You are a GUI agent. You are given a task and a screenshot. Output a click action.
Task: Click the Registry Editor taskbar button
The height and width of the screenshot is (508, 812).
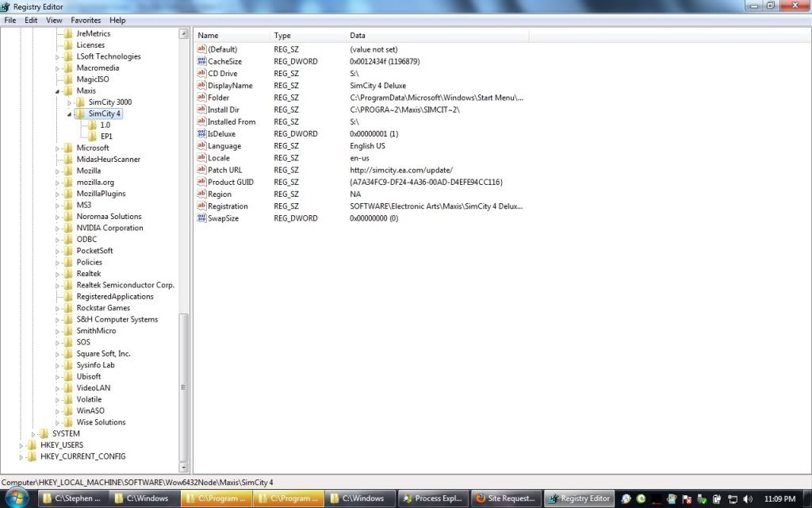[580, 498]
